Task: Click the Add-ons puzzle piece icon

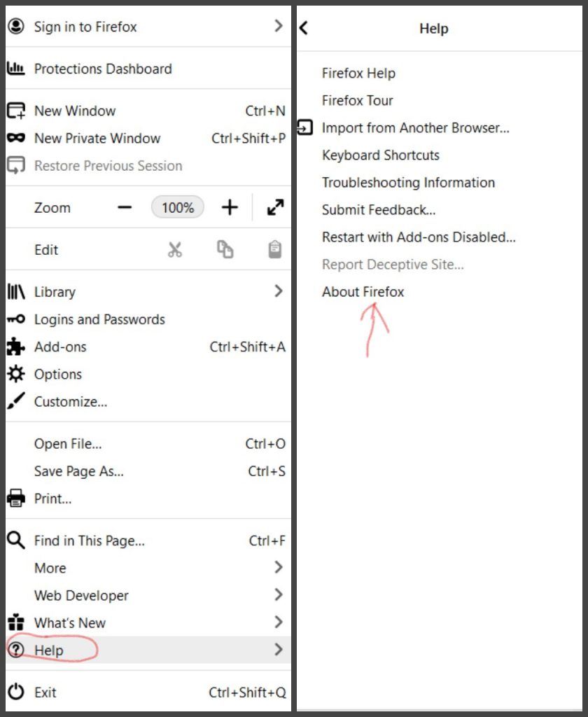Action: [x=15, y=347]
